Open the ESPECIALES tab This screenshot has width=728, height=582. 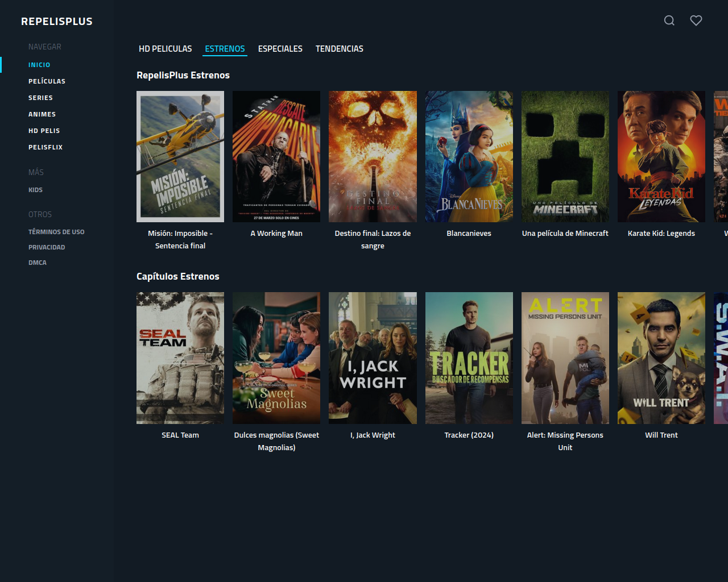pos(280,49)
